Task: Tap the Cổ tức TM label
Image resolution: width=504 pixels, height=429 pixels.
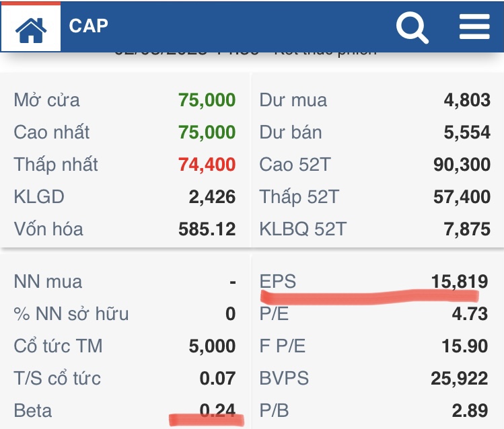Action: 58,346
